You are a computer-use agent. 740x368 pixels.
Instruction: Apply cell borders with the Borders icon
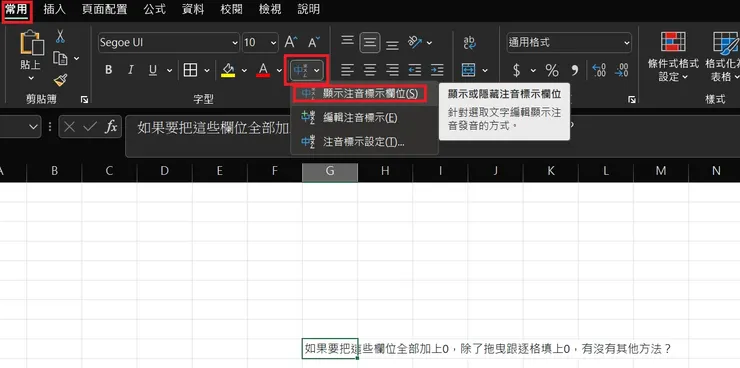pos(190,70)
